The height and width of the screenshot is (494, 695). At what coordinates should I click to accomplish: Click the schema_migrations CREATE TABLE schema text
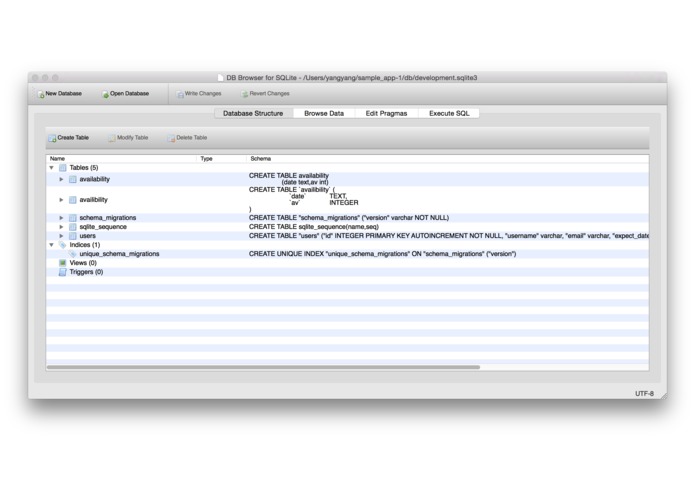(349, 218)
